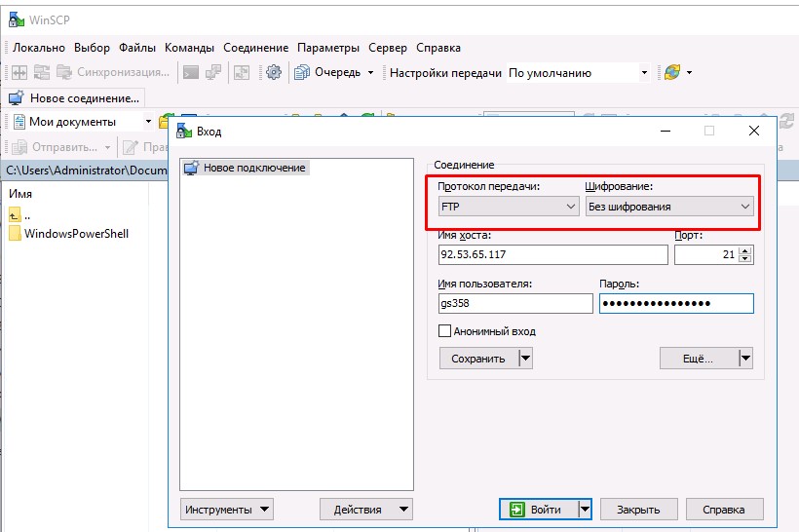Open the Выбор menu
Viewport: 799px width, 532px height.
92,48
